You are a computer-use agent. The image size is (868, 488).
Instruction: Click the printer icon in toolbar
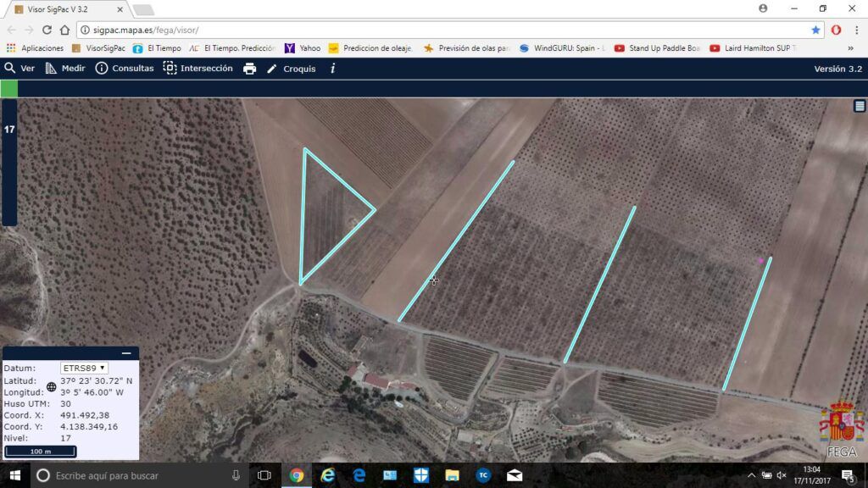[250, 69]
